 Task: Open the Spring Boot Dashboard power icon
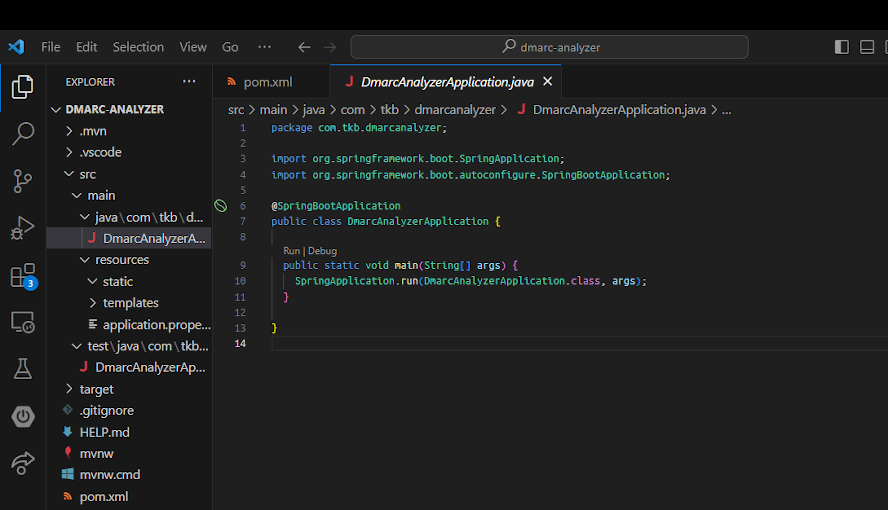(23, 417)
